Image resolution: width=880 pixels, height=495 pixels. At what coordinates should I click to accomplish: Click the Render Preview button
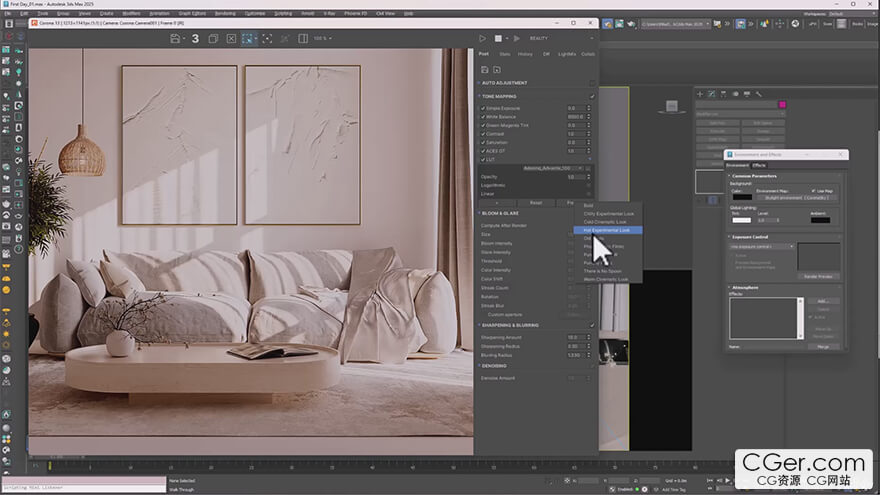pyautogui.click(x=818, y=276)
